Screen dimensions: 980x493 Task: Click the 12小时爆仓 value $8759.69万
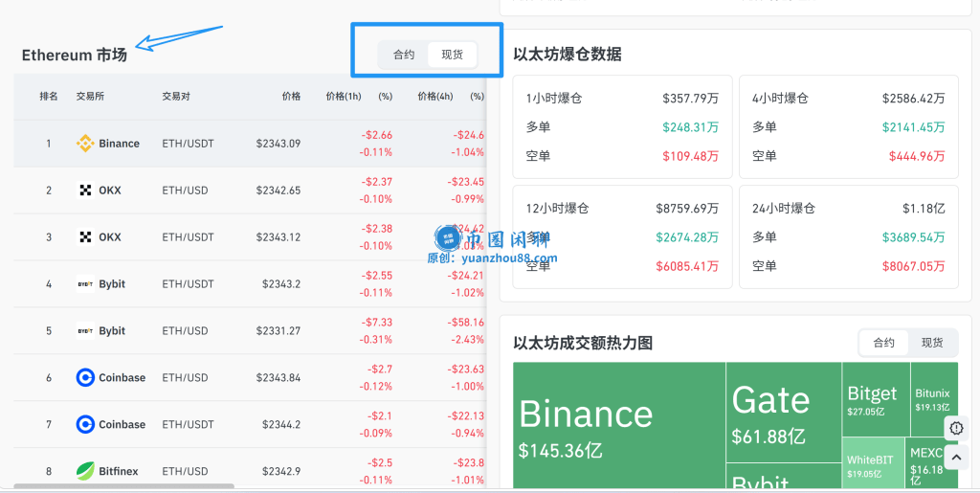[687, 209]
